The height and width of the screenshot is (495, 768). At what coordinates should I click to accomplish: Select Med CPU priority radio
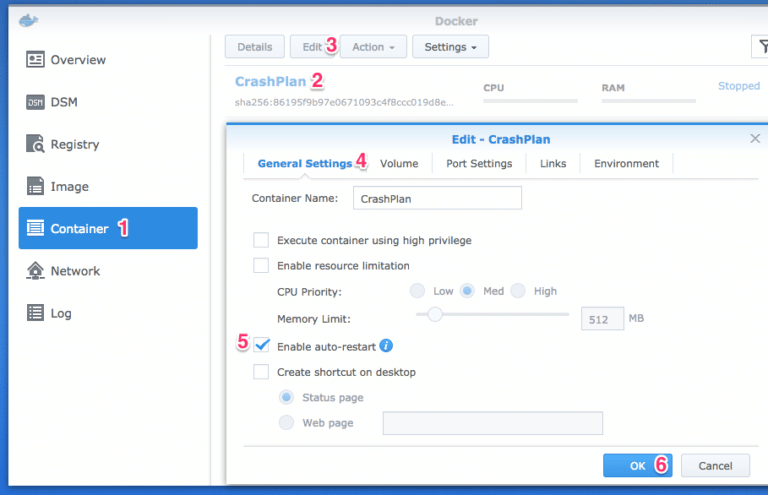click(x=467, y=291)
